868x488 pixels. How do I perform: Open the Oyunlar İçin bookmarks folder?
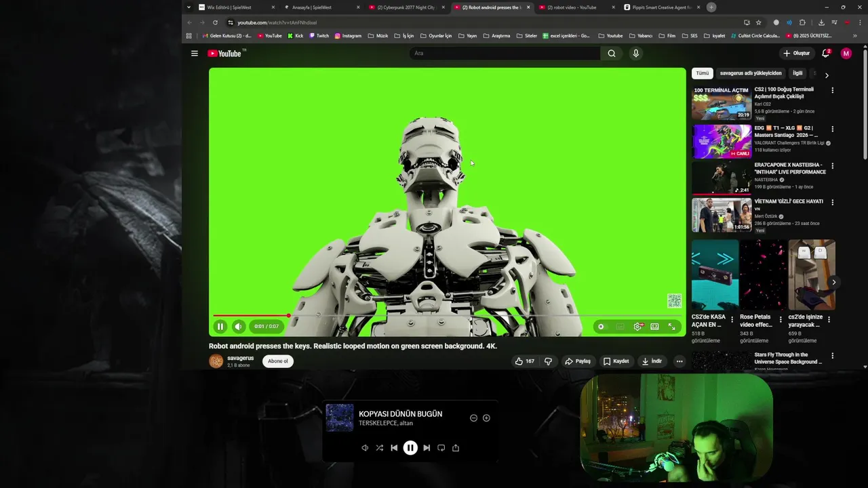point(436,36)
